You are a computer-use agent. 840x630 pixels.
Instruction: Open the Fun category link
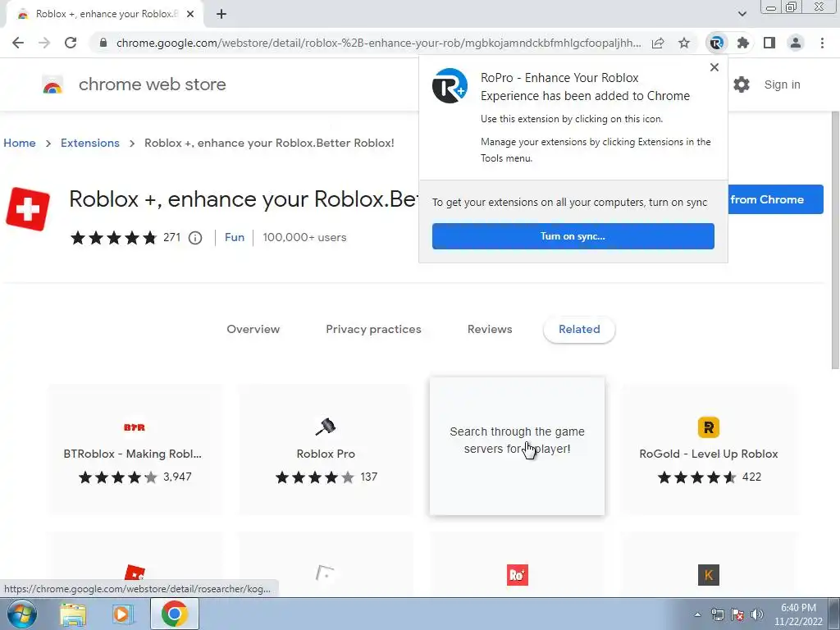coord(235,237)
